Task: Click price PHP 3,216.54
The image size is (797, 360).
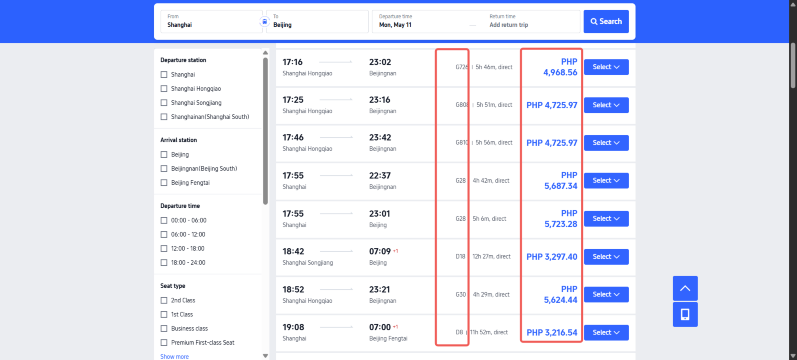Action: [552, 333]
